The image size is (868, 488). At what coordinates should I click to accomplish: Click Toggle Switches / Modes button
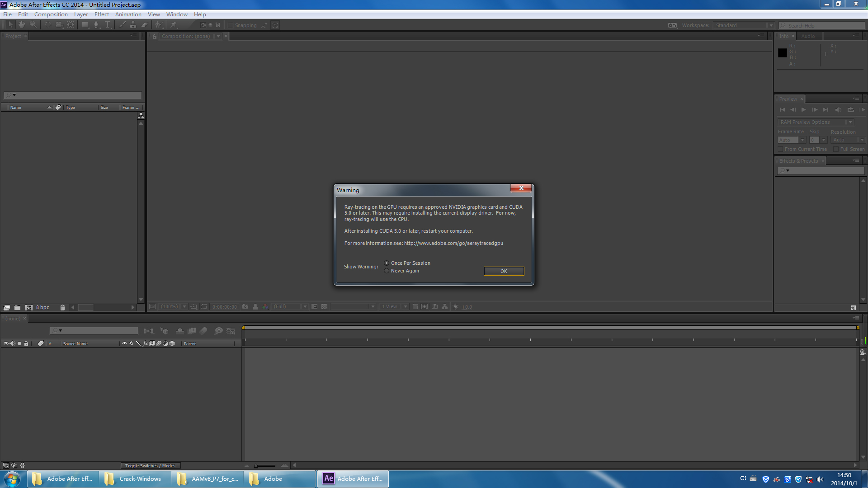pos(150,466)
